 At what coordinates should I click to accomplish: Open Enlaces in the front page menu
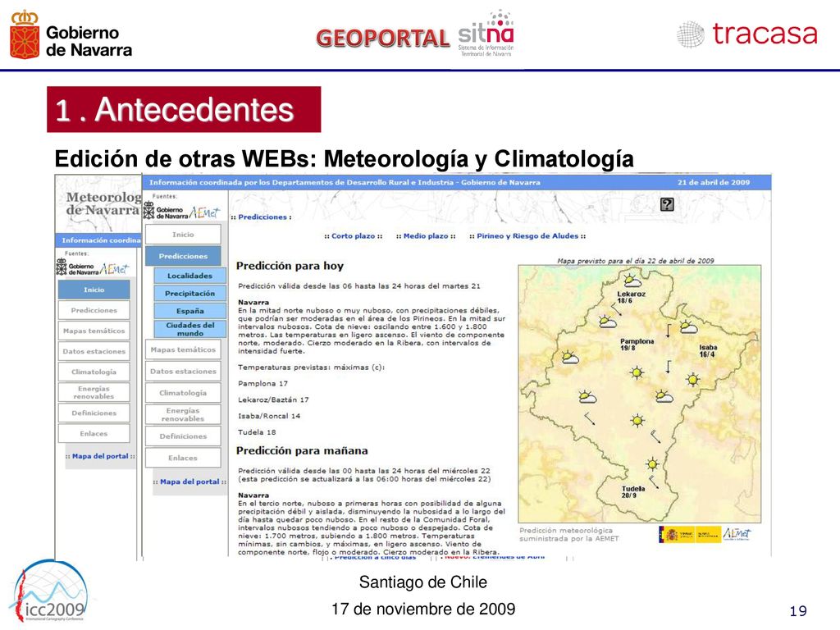point(183,458)
